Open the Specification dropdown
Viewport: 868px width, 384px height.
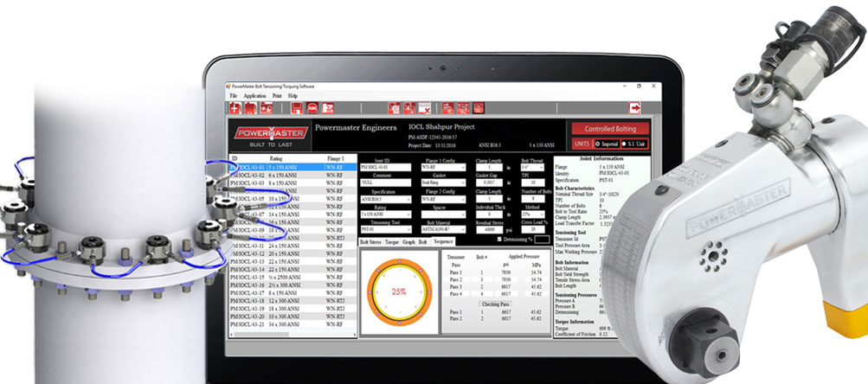[x=385, y=199]
